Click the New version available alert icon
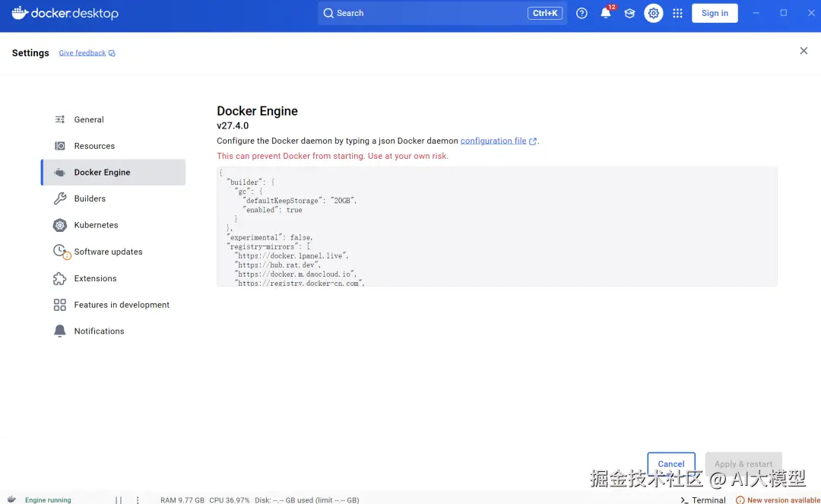Screen dimensions: 821x504 pos(740,500)
